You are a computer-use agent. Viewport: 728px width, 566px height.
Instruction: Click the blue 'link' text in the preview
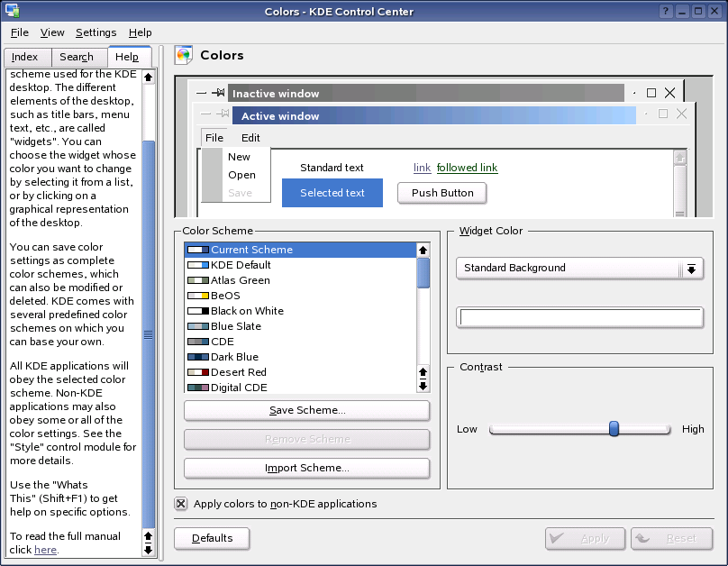tap(422, 168)
